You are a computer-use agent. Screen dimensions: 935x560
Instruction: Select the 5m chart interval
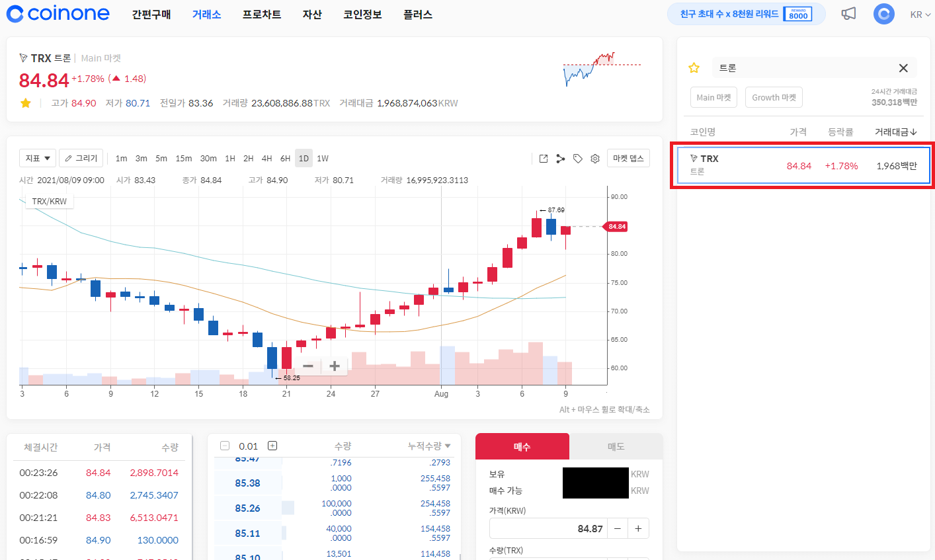coord(161,158)
